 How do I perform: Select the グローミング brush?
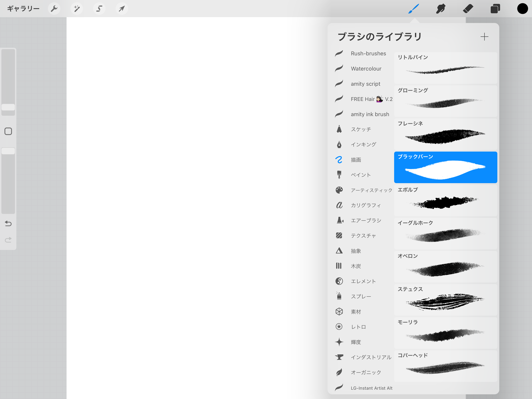click(445, 101)
